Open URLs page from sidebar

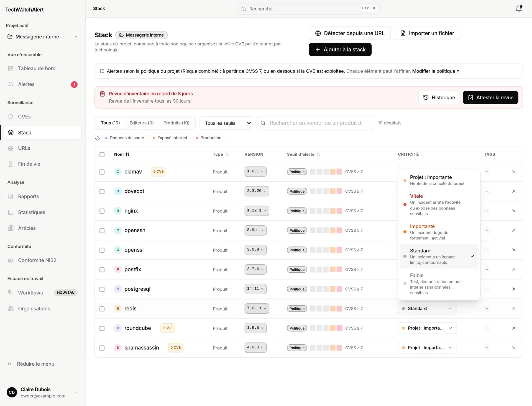(x=43, y=148)
